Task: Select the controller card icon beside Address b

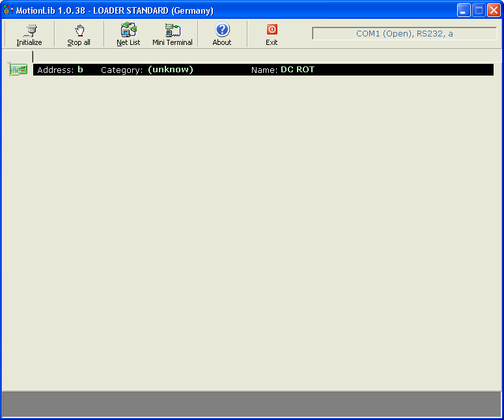Action: (x=18, y=69)
